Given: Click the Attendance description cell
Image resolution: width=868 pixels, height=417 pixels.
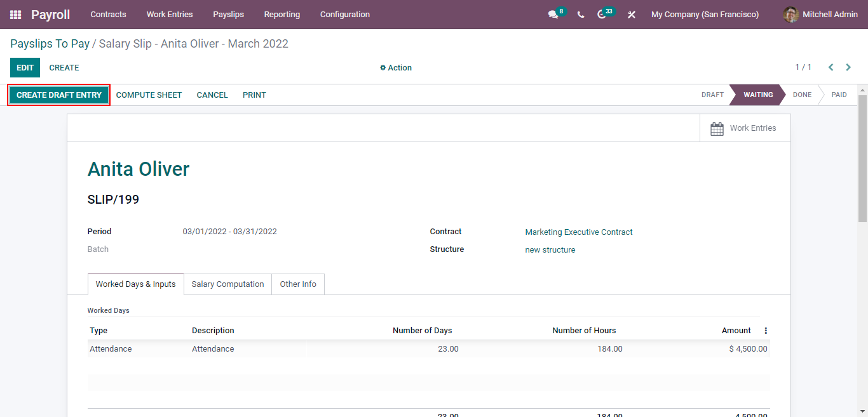Looking at the screenshot, I should [213, 349].
